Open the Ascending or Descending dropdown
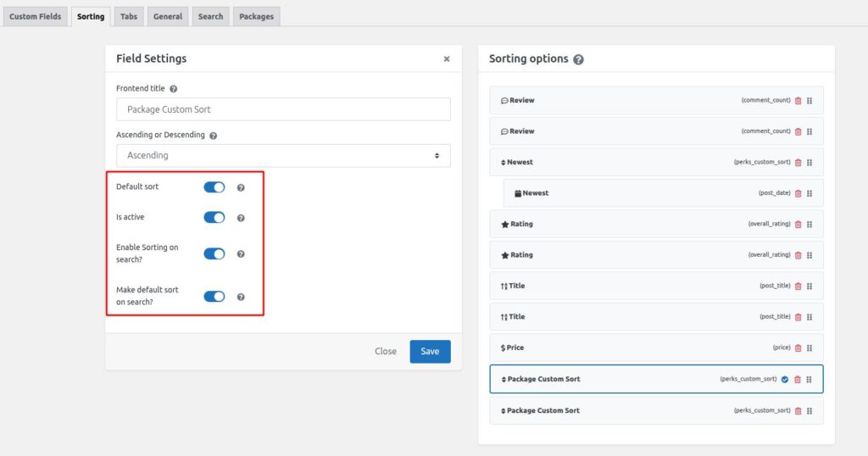The height and width of the screenshot is (456, 868). 283,156
